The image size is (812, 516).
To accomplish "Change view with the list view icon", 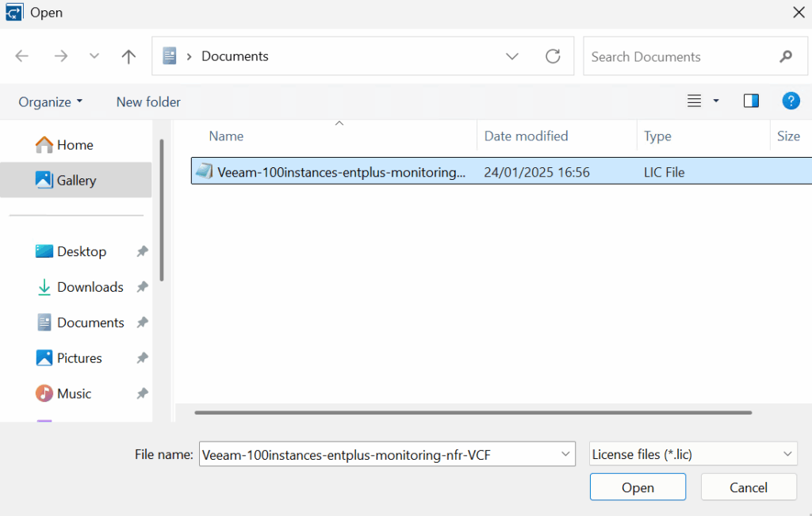I will coord(694,101).
